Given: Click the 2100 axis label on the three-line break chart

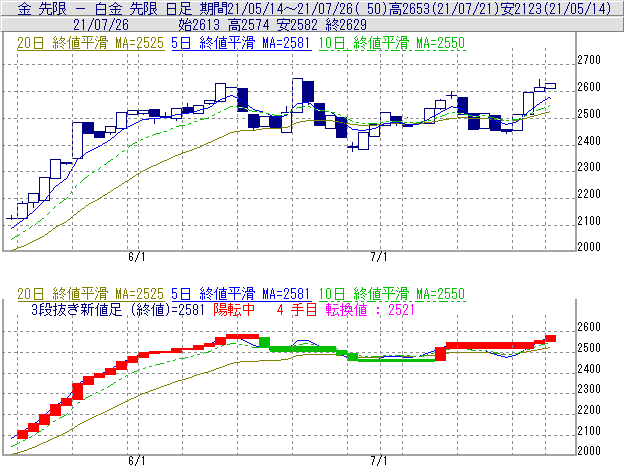Looking at the screenshot, I should click(589, 430).
